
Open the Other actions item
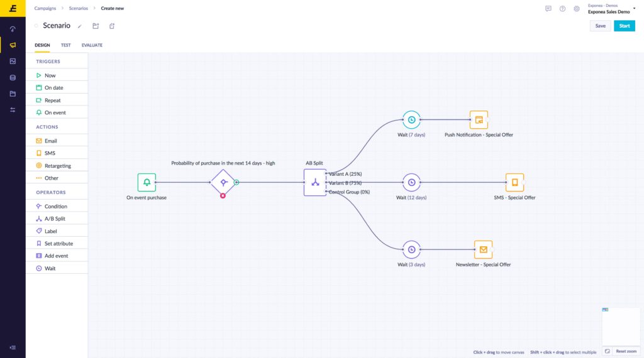click(51, 178)
